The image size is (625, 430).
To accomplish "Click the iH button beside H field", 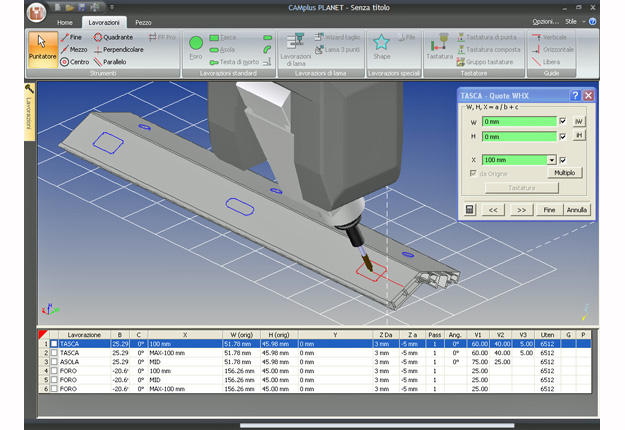I will point(579,135).
